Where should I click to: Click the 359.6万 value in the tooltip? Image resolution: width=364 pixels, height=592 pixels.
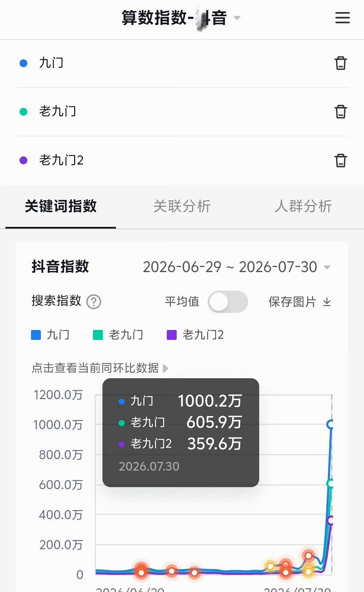pos(214,443)
